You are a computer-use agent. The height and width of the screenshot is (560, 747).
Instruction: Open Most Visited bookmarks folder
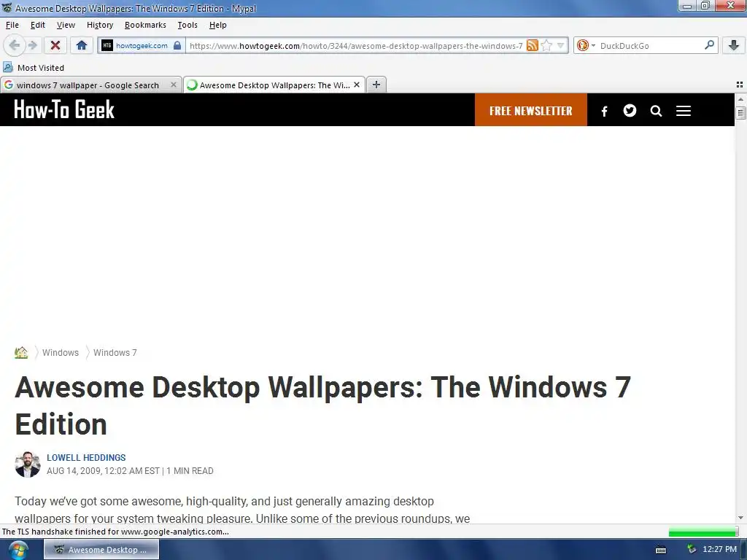point(34,68)
